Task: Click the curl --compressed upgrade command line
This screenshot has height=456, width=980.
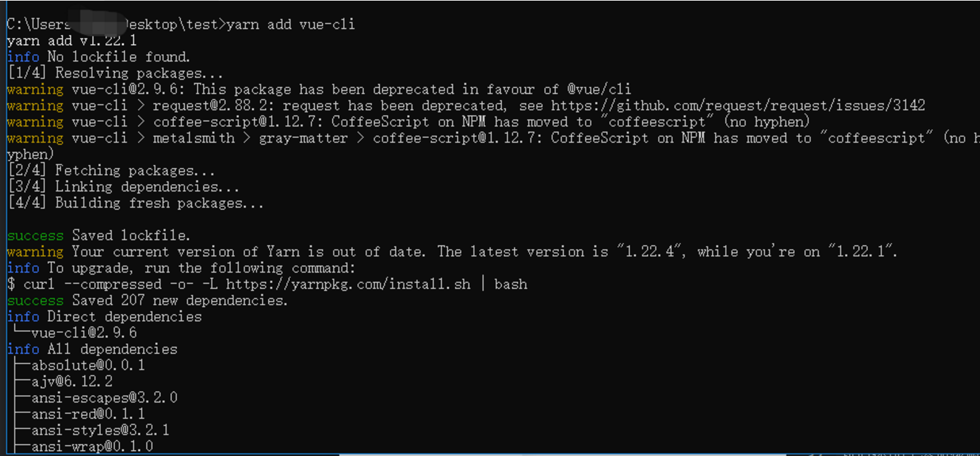Action: [267, 284]
